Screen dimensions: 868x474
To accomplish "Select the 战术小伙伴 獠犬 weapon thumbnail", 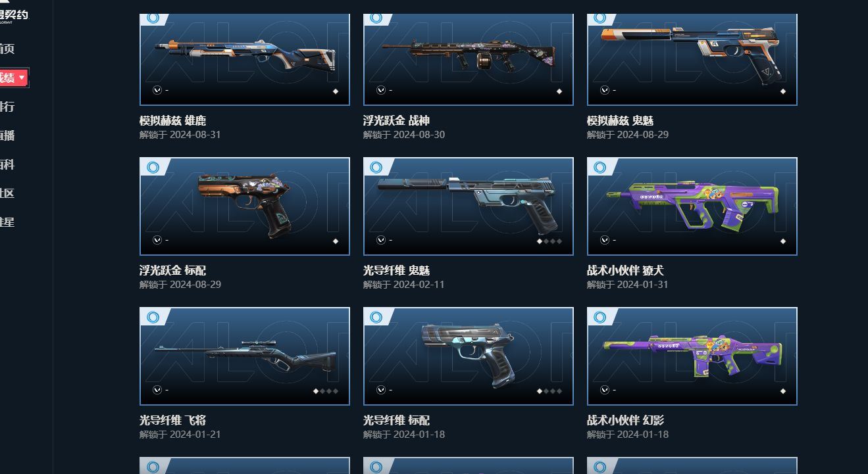I will click(x=692, y=206).
